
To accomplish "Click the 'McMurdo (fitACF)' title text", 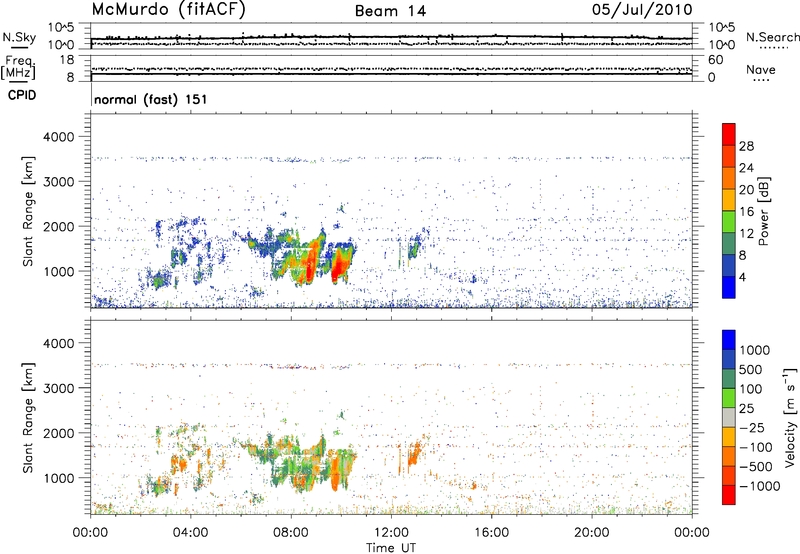I will click(x=168, y=10).
